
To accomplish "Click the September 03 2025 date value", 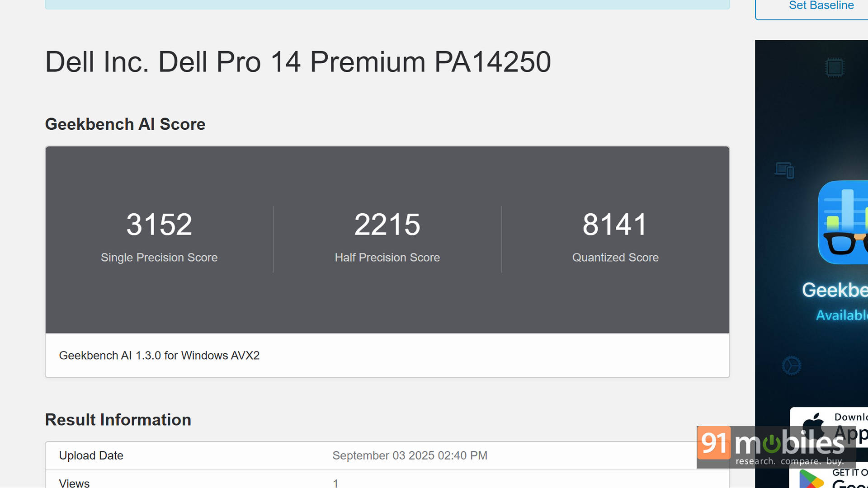I will pos(410,455).
